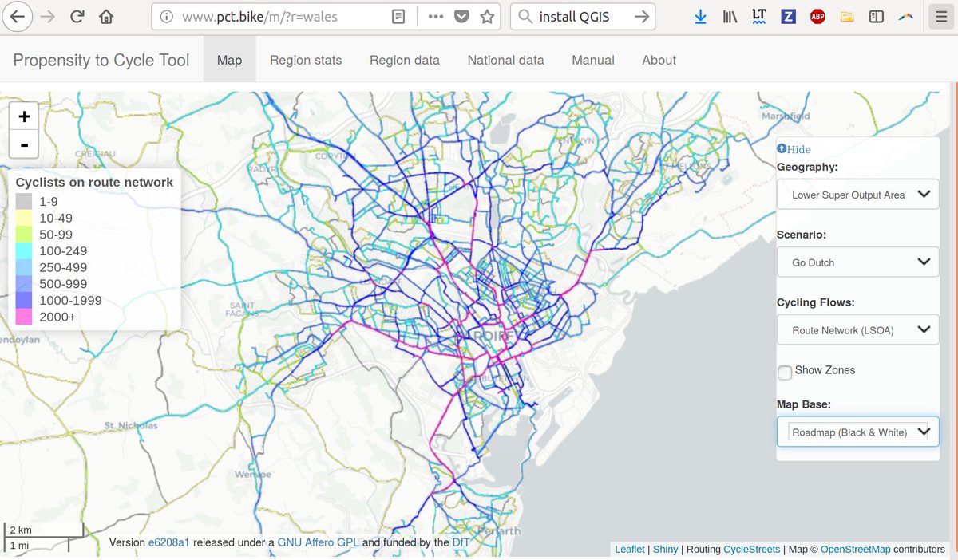
Task: Click the St. Nicholas place label on map
Action: (131, 425)
